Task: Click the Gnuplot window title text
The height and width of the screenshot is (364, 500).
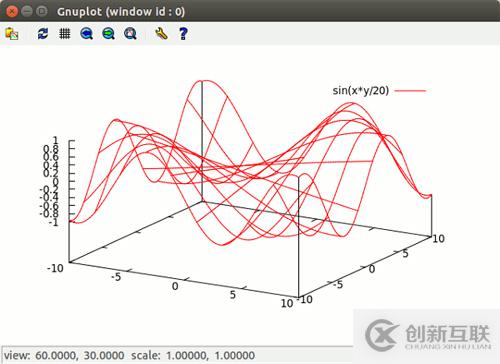Action: click(121, 12)
